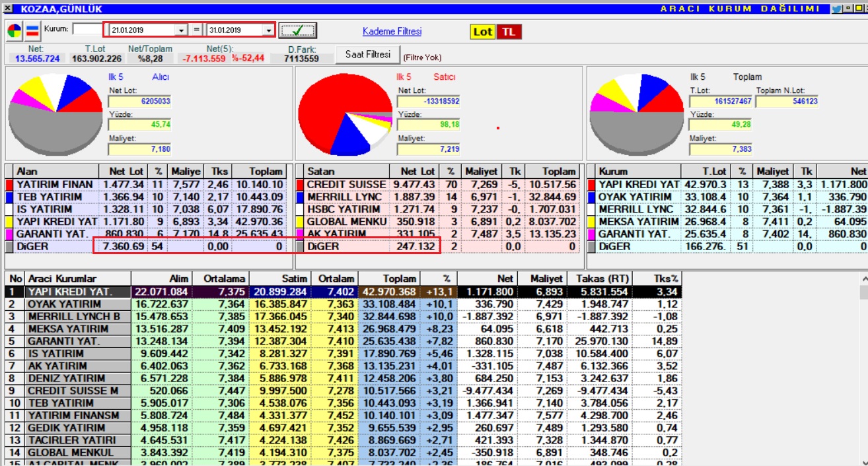This screenshot has height=466, width=868.
Task: Click the Net total value 13.565.724
Action: pos(37,59)
